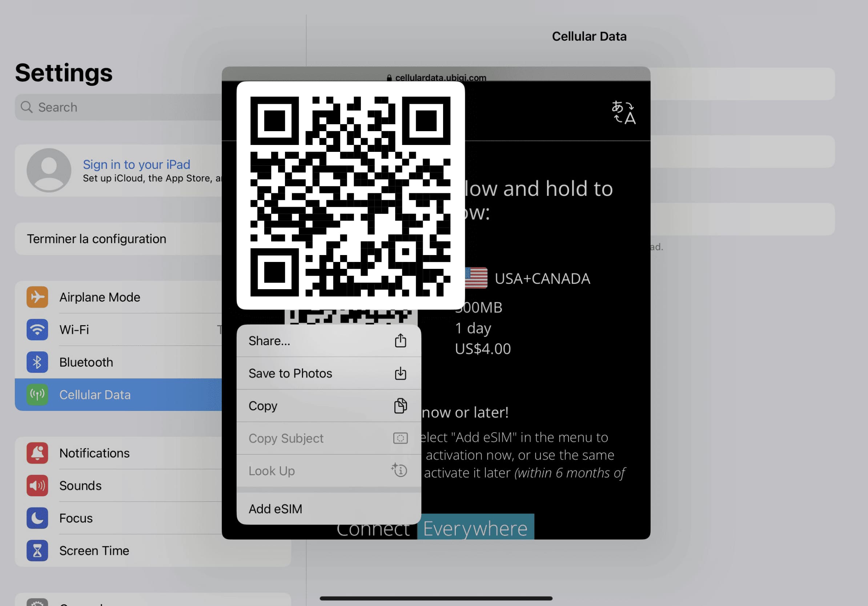The image size is (868, 606).
Task: Open Terminer la configuration row
Action: [118, 239]
